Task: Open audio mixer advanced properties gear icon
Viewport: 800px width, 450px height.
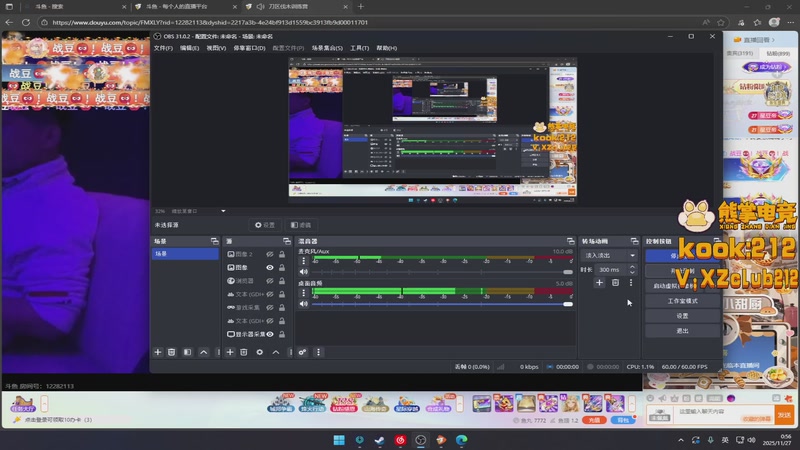Action: click(303, 352)
